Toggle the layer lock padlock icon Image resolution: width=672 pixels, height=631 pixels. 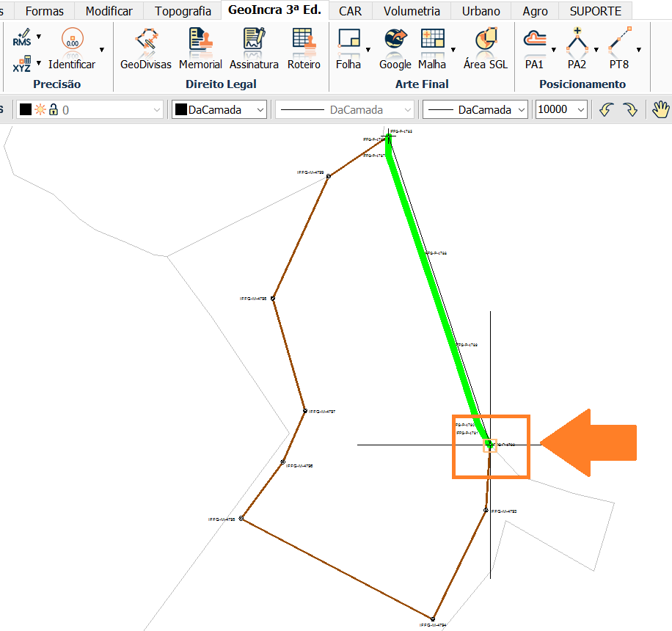(x=53, y=109)
